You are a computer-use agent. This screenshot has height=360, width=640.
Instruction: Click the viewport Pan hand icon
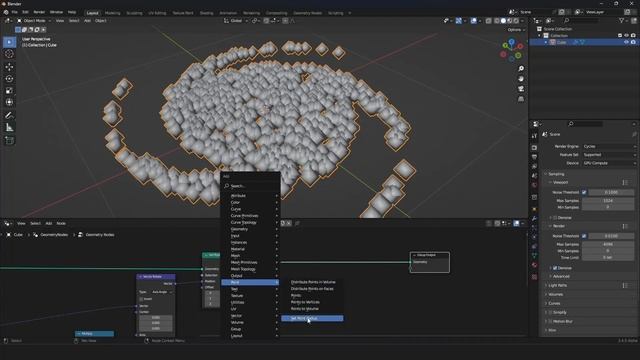pyautogui.click(x=521, y=79)
